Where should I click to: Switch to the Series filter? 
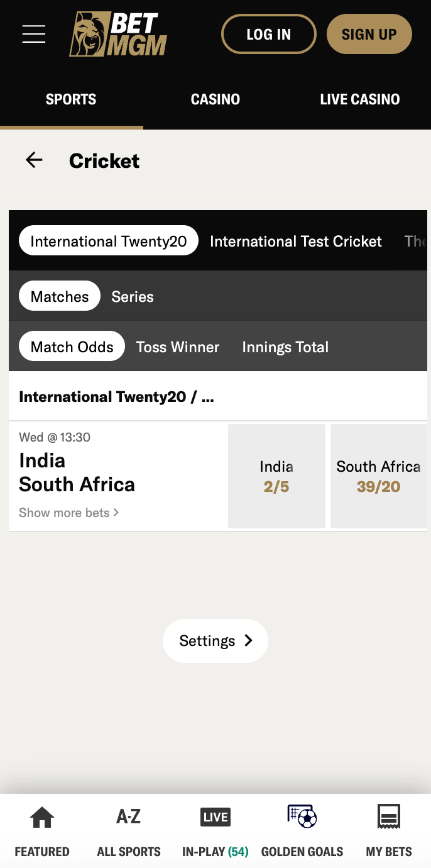click(x=133, y=296)
